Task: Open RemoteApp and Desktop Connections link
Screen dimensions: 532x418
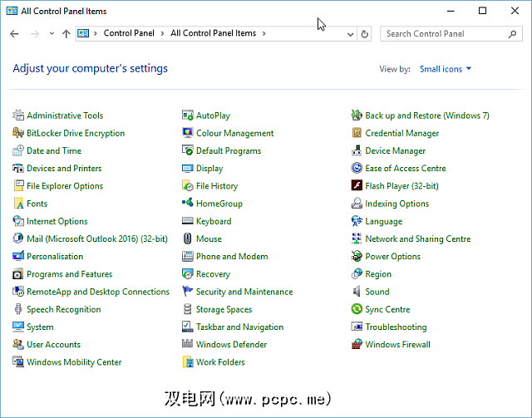Action: point(98,292)
